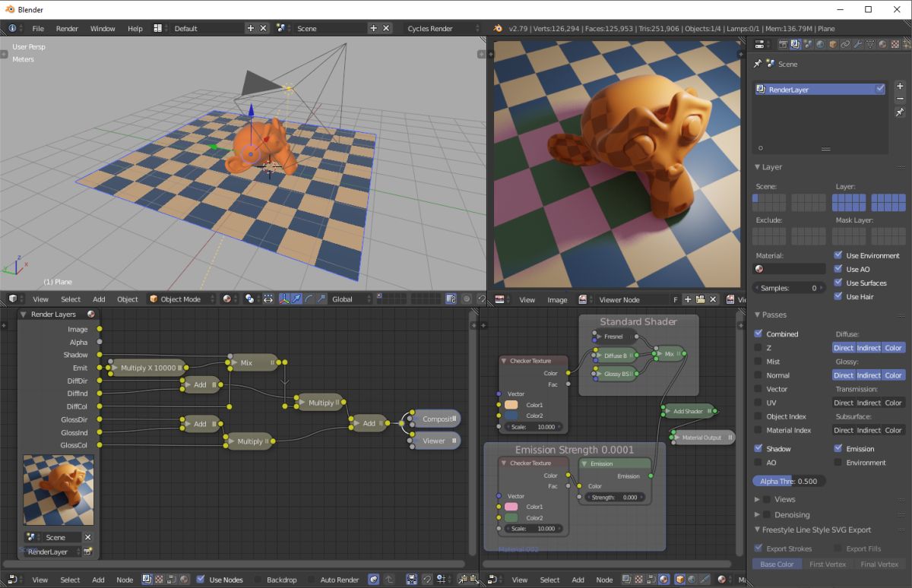Remove render layer with minus icon
The height and width of the screenshot is (588, 912).
click(900, 99)
